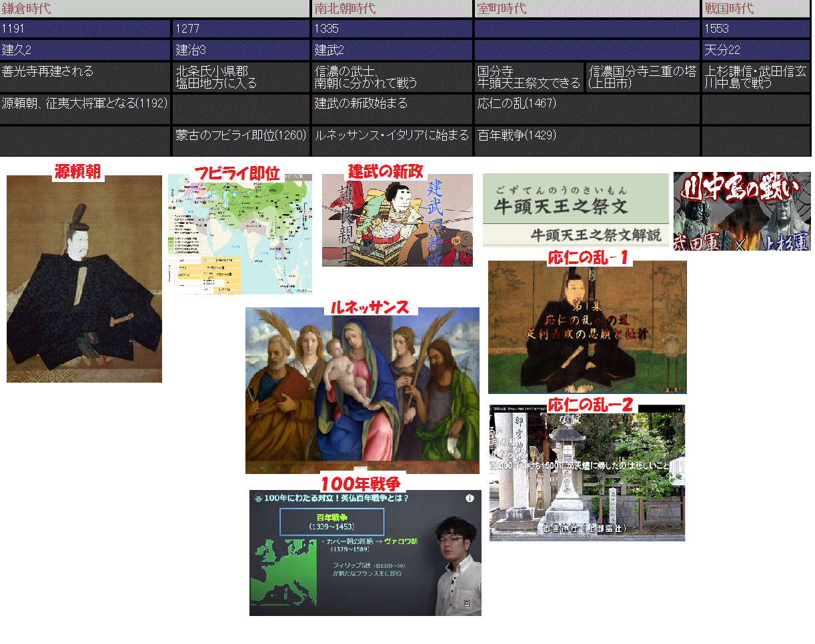
Task: Click the red 応仁の乱-2 caption
Action: tap(590, 405)
